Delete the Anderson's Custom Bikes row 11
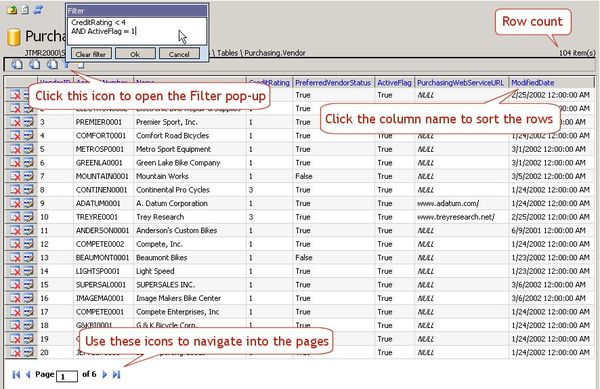This screenshot has height=389, width=600. [x=15, y=231]
